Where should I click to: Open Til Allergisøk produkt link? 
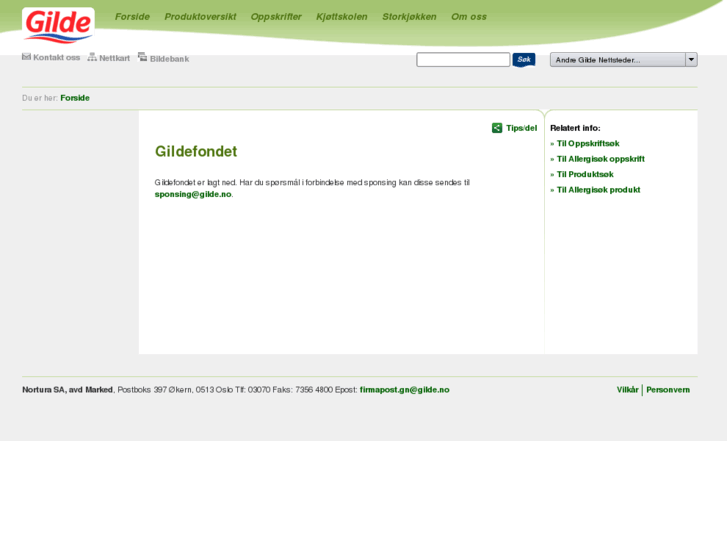click(598, 190)
